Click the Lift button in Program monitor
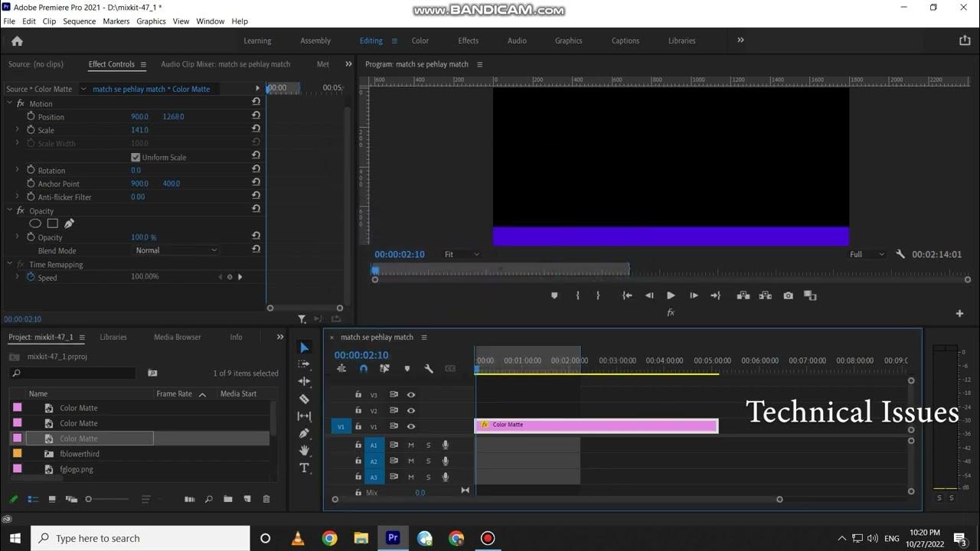 click(x=743, y=295)
